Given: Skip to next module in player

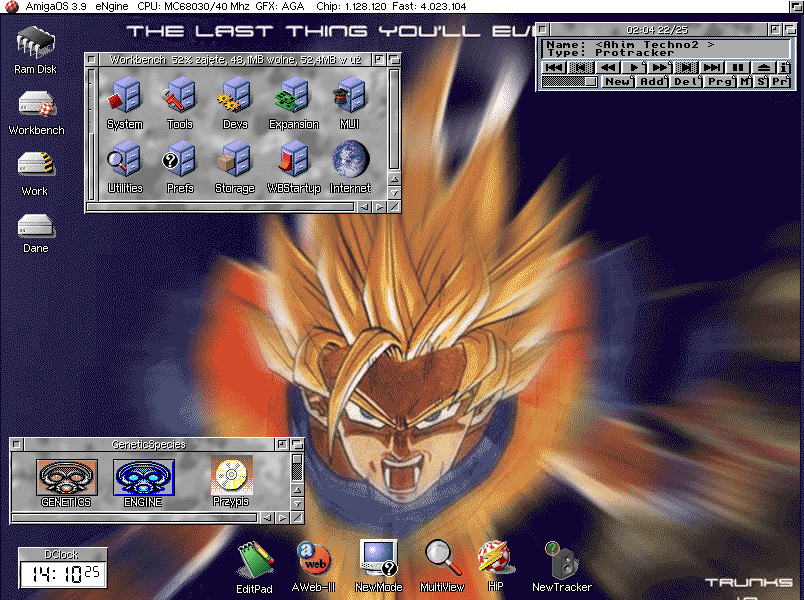Looking at the screenshot, I should 712,67.
